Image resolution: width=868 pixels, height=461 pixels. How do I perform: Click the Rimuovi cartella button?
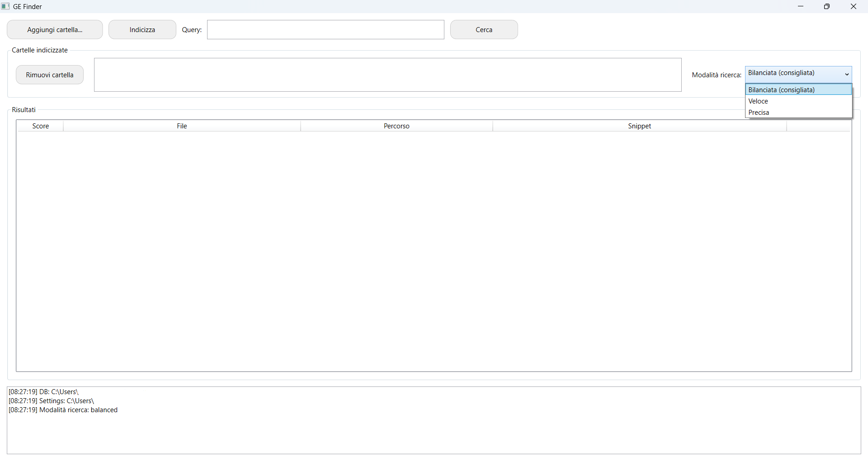[x=50, y=75]
